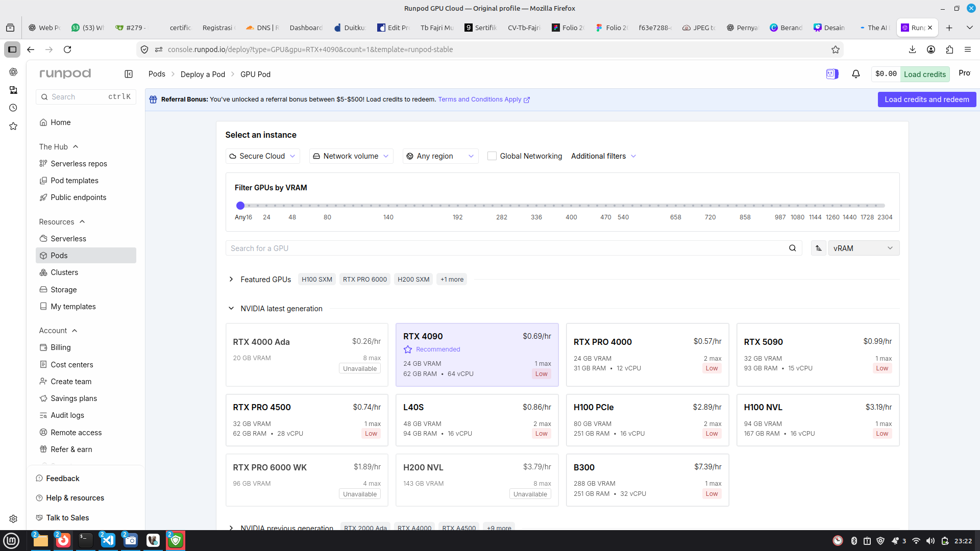Click the GPU search magnifier icon
Screen dimensions: 980x551
pos(793,248)
